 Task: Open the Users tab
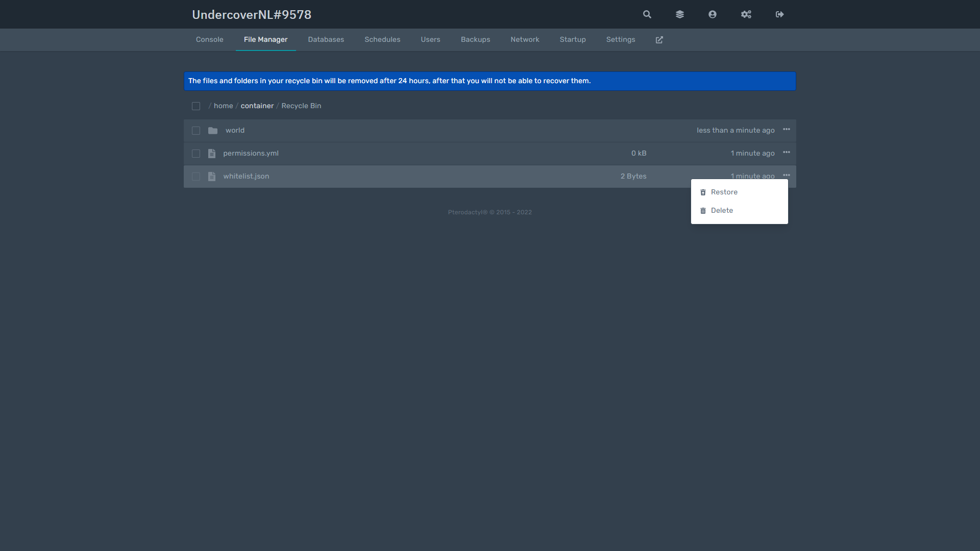(x=430, y=40)
